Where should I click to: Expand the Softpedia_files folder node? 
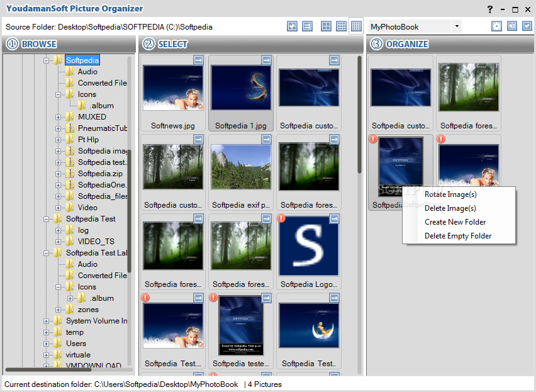coord(58,196)
